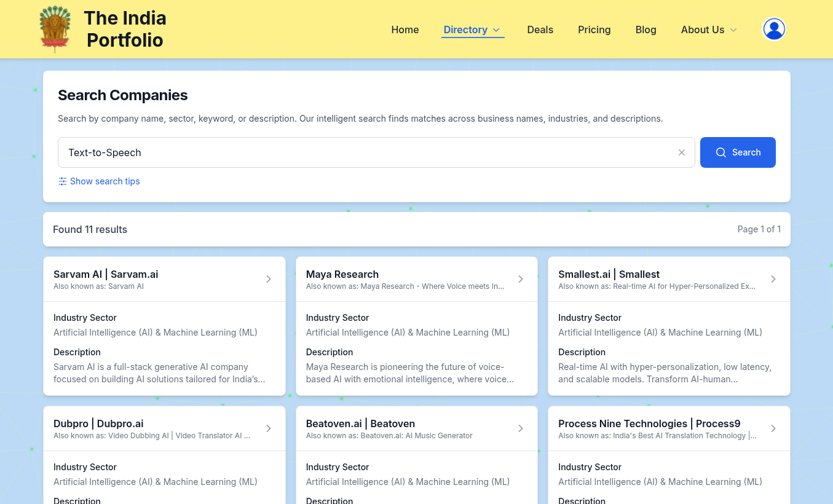The width and height of the screenshot is (833, 504).
Task: Focus the Text-to-Speech search input field
Action: coord(376,152)
